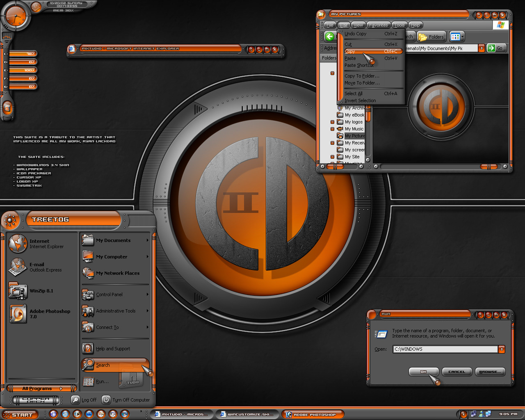
Task: Open the Tools menu in My Pictures
Action: click(x=399, y=25)
